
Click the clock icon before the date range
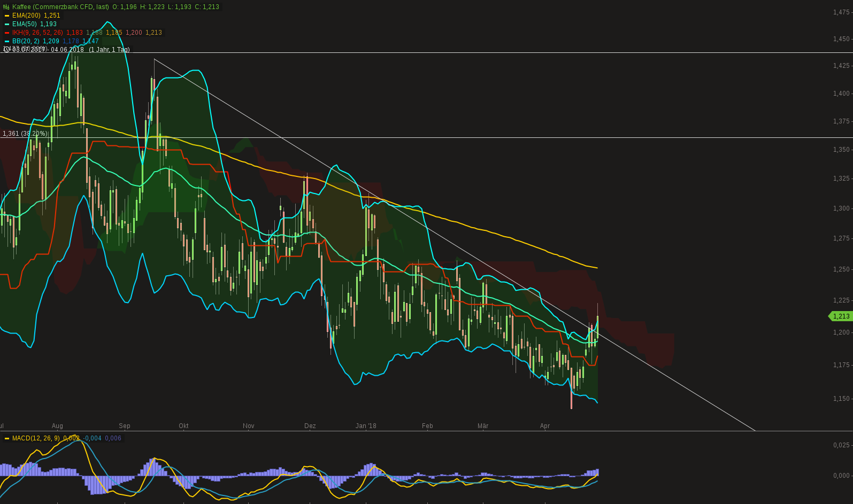6,50
